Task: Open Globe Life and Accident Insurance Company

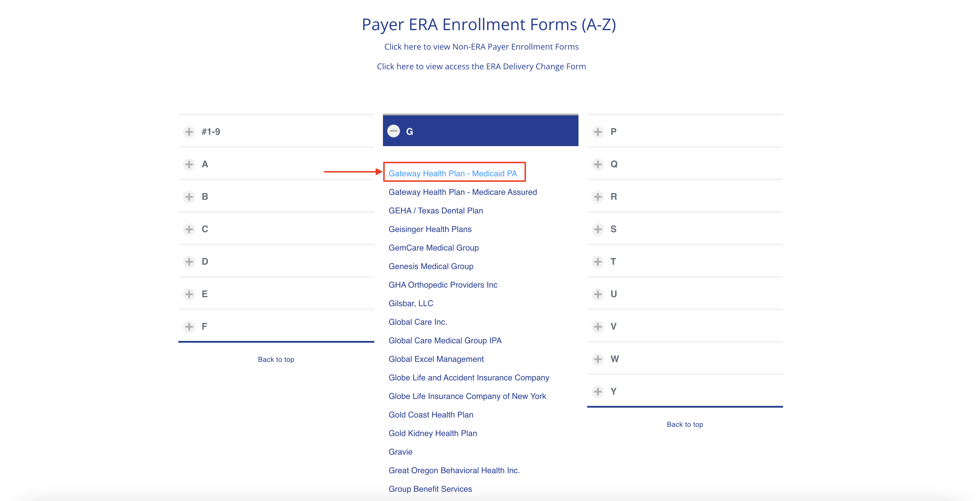Action: tap(469, 378)
